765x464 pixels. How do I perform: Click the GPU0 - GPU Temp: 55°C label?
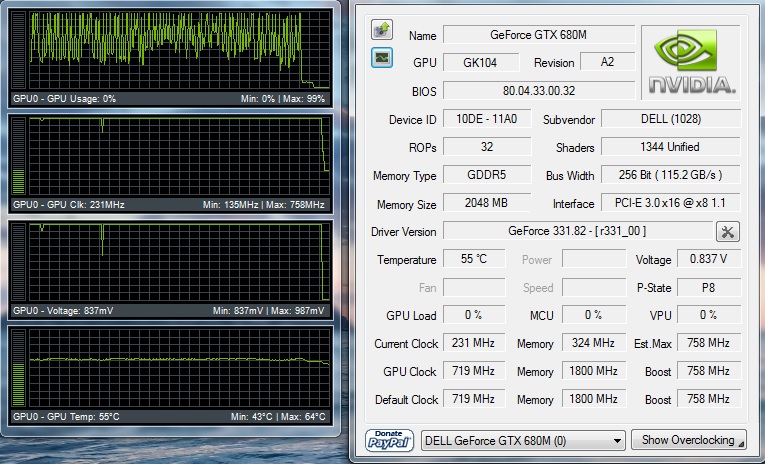(x=66, y=417)
